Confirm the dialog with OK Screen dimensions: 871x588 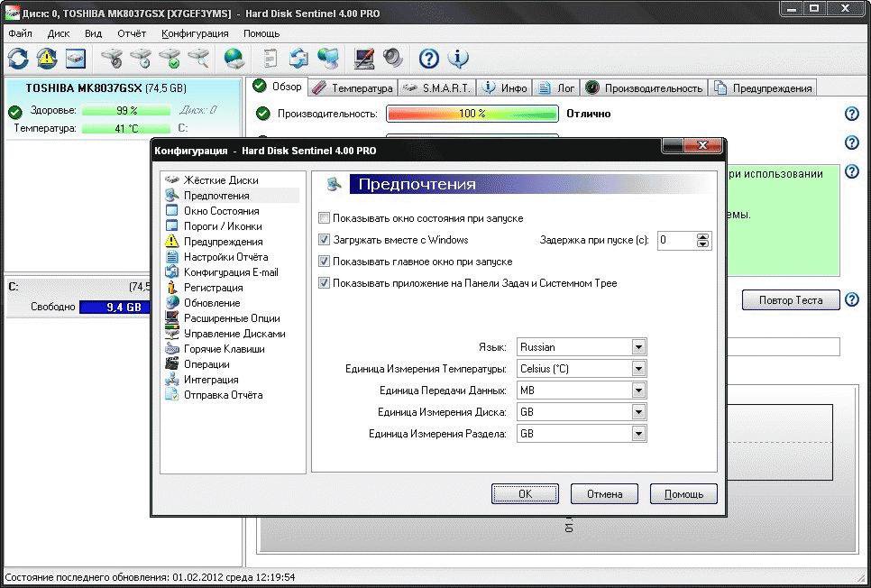pos(525,494)
